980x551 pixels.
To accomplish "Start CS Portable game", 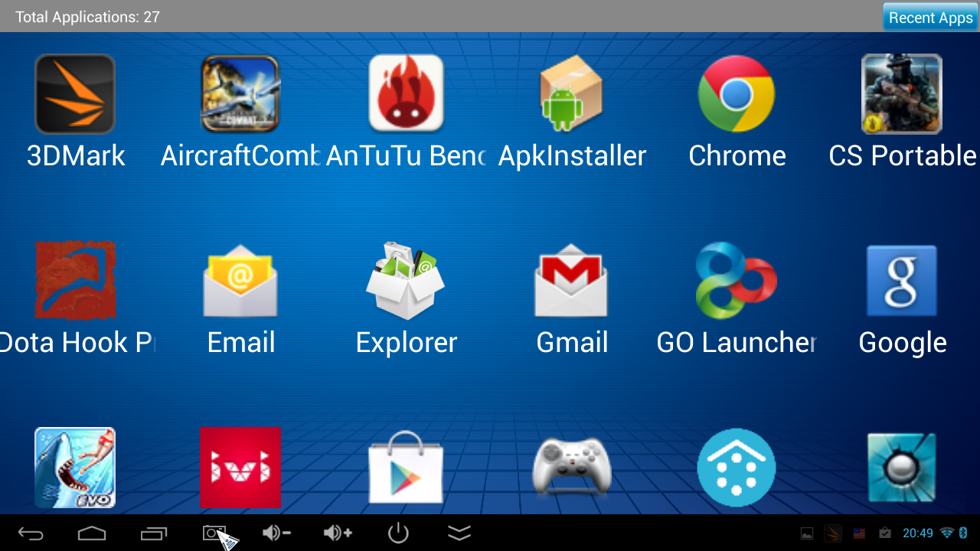I will [902, 94].
